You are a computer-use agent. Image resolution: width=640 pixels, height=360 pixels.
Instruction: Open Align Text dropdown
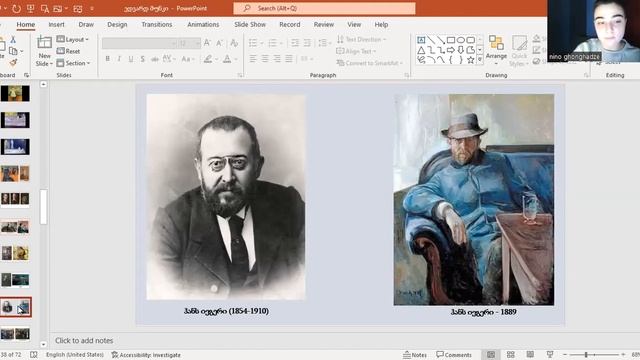(355, 51)
